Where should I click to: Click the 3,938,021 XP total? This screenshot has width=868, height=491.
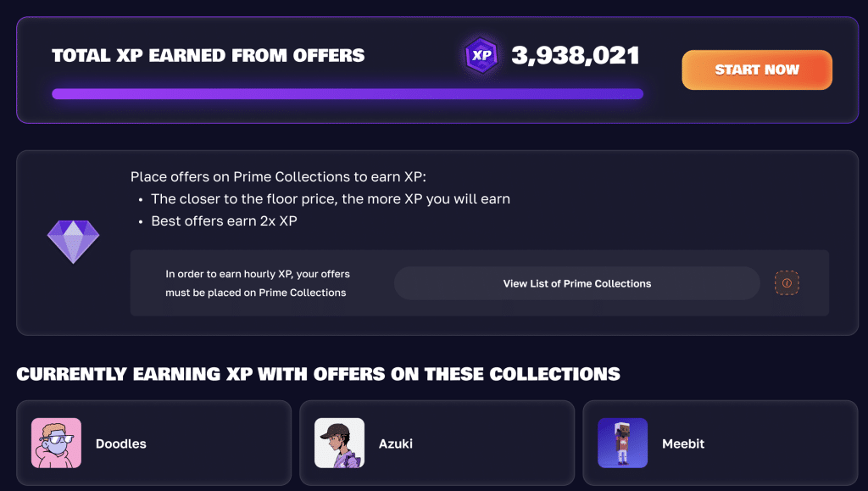coord(575,56)
